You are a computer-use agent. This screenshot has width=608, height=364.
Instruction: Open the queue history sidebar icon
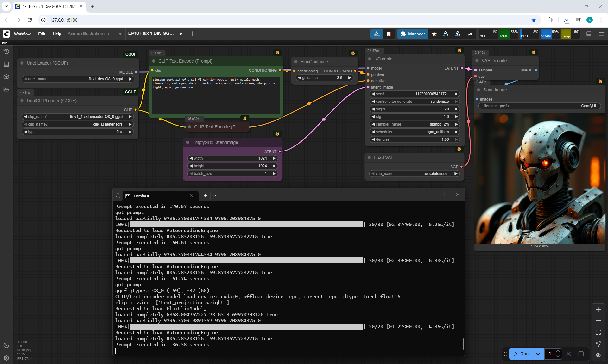tap(6, 52)
